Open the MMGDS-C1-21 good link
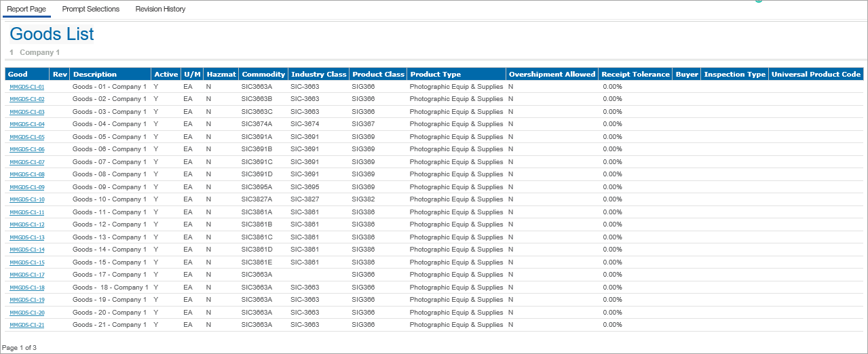This screenshot has height=354, width=868. pos(27,326)
